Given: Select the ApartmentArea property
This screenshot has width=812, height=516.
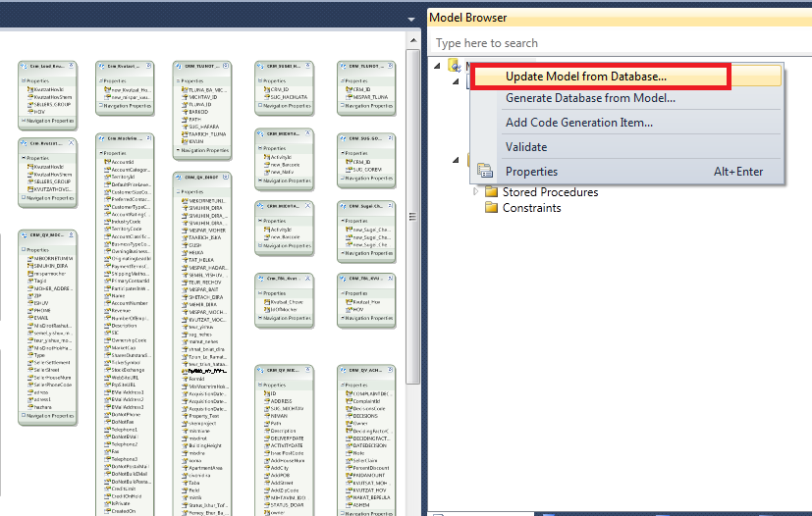Looking at the screenshot, I should [x=205, y=468].
